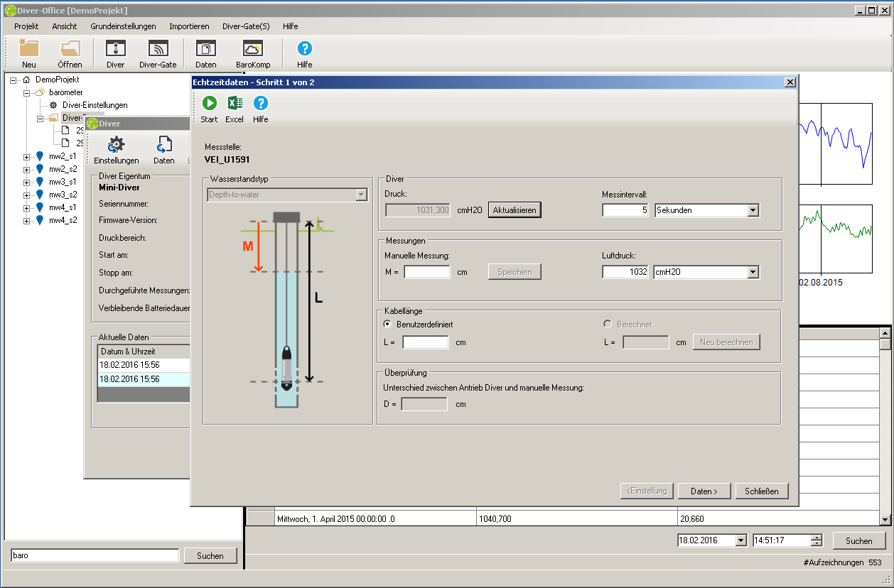Select the Benutzerdefiniert radio button

[x=387, y=324]
